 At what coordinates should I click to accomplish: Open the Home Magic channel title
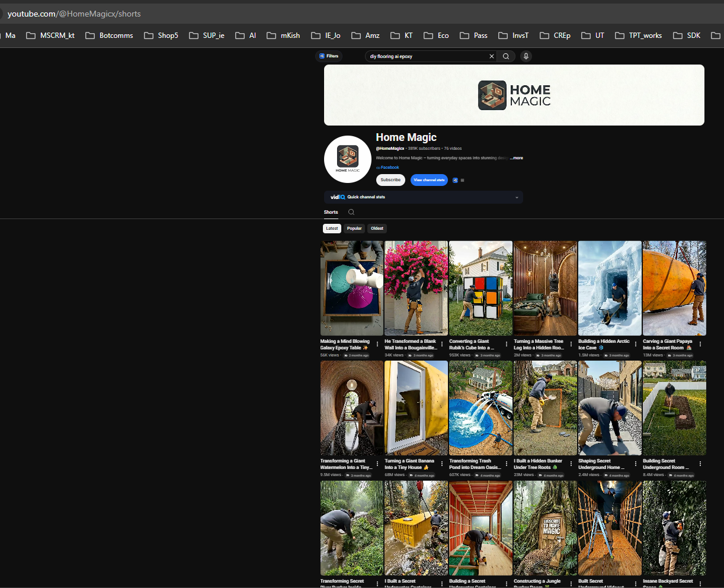click(x=406, y=137)
